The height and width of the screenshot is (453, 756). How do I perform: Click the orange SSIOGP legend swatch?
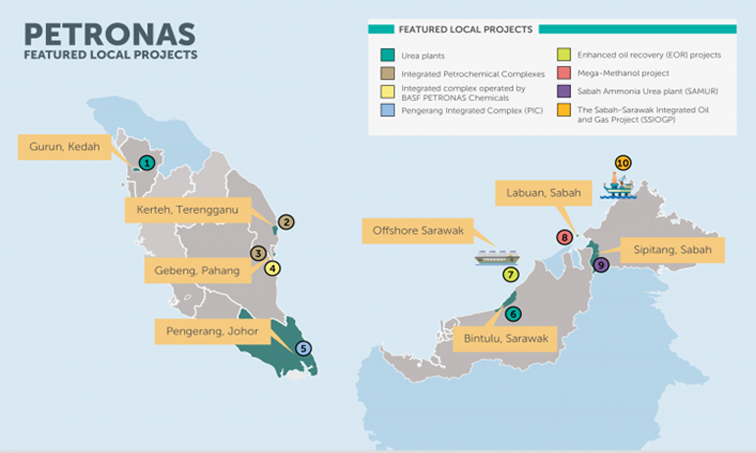pos(564,110)
